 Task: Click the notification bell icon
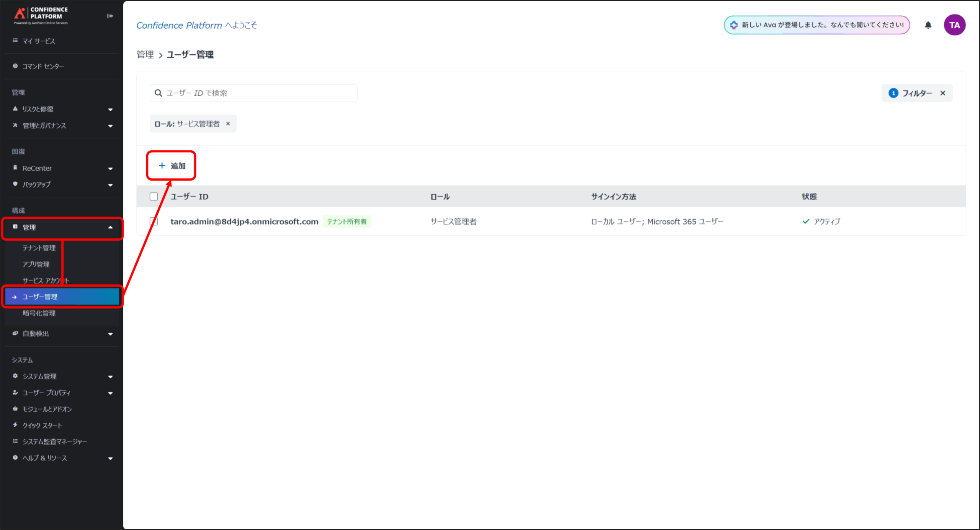(x=928, y=25)
